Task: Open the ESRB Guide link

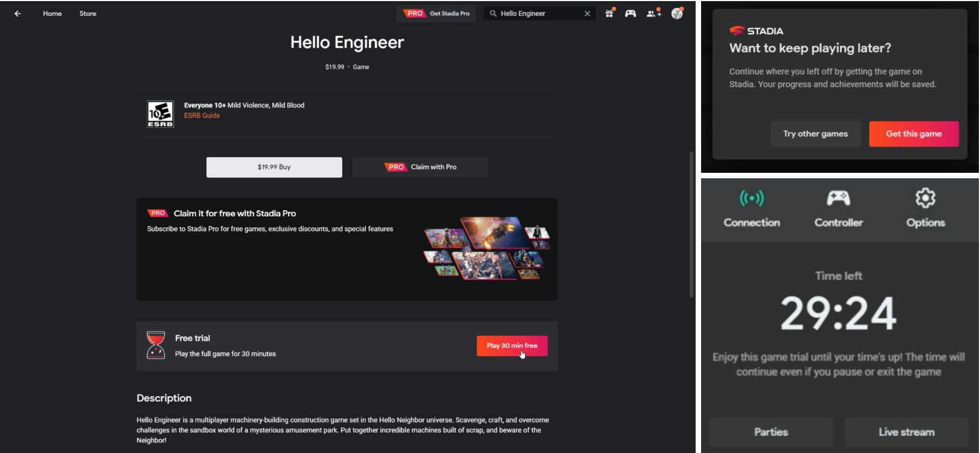Action: pos(202,116)
